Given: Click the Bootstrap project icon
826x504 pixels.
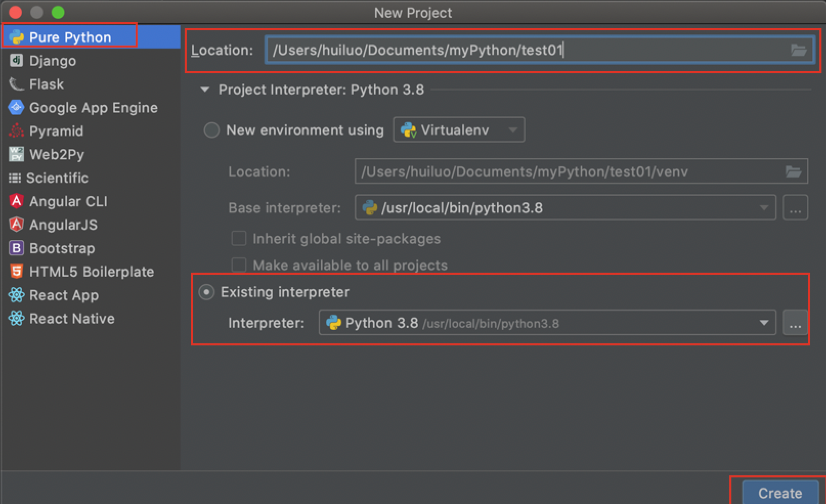Looking at the screenshot, I should point(16,248).
